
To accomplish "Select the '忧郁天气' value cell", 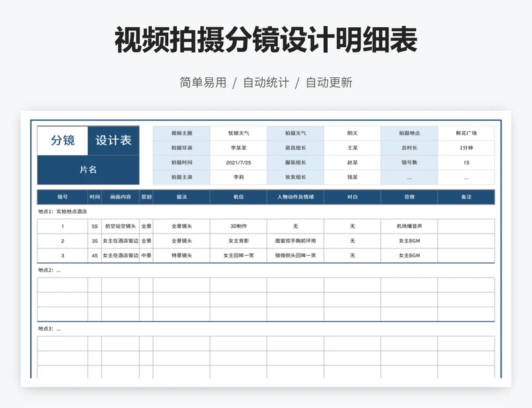I will click(x=239, y=133).
